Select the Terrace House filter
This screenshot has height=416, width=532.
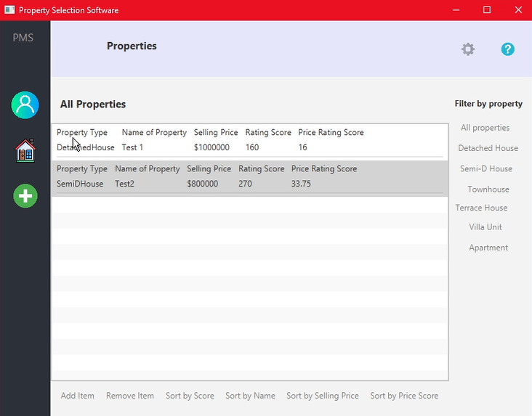tap(481, 208)
